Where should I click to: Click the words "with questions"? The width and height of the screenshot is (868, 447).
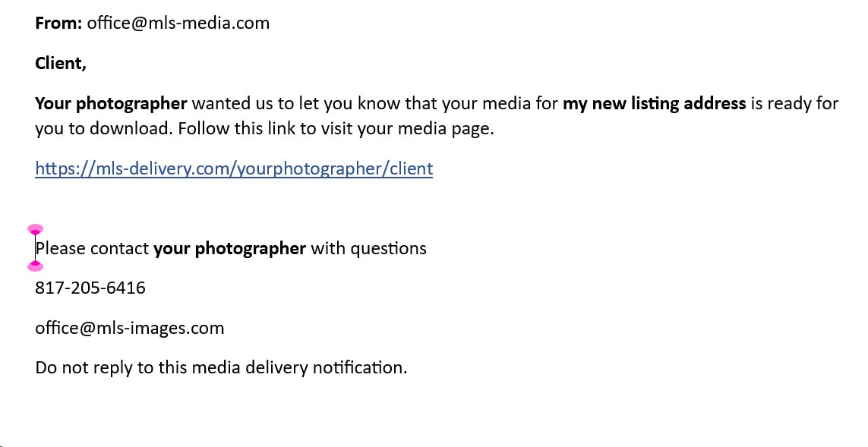click(368, 248)
